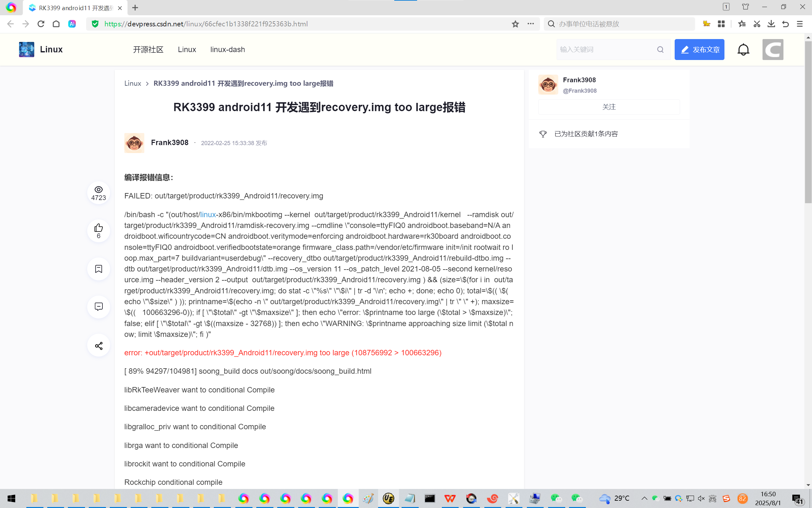Screen dimensions: 812x508
Task: Click author avatar beside publish date
Action: 134,143
